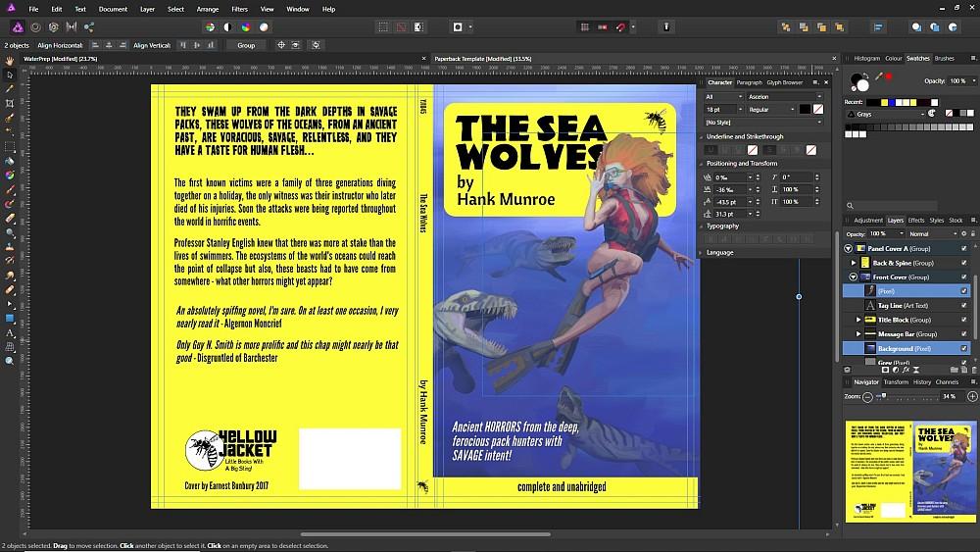Viewport: 980px width, 552px height.
Task: Expand the Back & Spine group
Action: (854, 263)
